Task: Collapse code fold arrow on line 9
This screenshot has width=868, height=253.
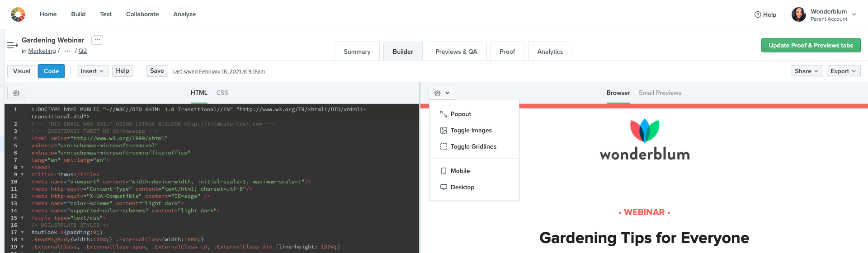Action: [x=22, y=174]
